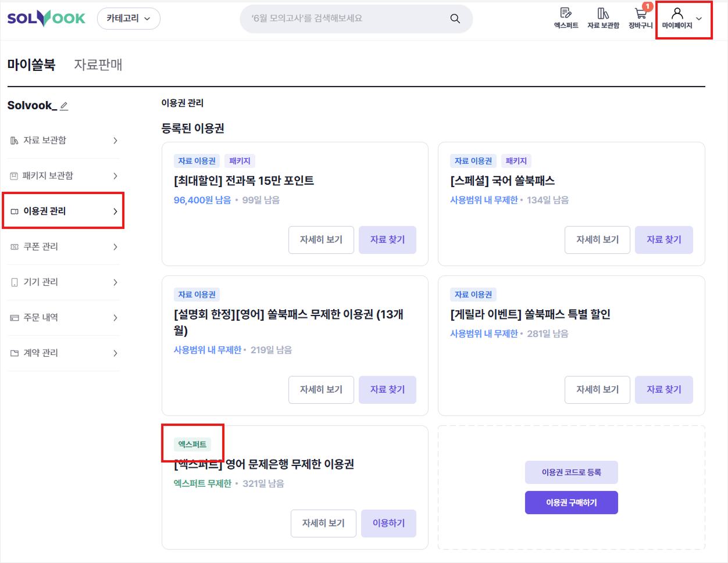Click 자료 찾기 for 설명회 한정 영어 쏠북패스
The image size is (728, 563).
tap(387, 390)
